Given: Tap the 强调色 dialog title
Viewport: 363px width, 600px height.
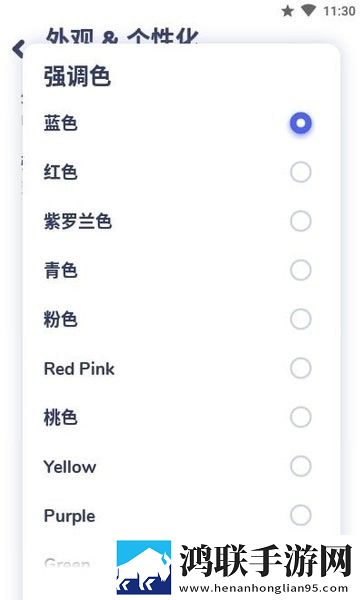Looking at the screenshot, I should point(77,76).
